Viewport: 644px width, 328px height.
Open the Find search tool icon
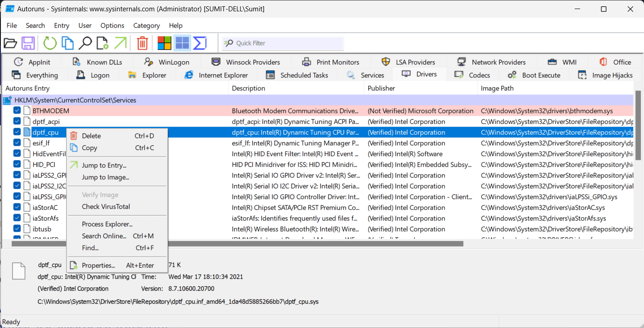click(x=85, y=43)
